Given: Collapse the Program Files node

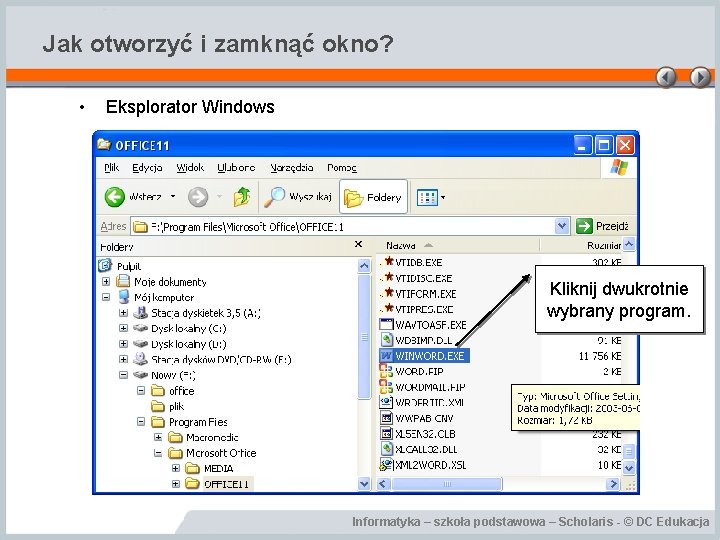Looking at the screenshot, I should (x=141, y=422).
